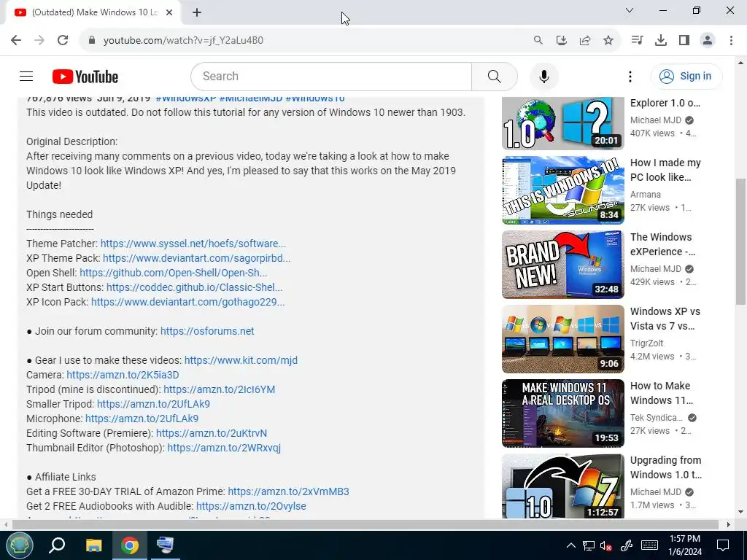
Task: Open a new tab with plus button
Action: 197,12
